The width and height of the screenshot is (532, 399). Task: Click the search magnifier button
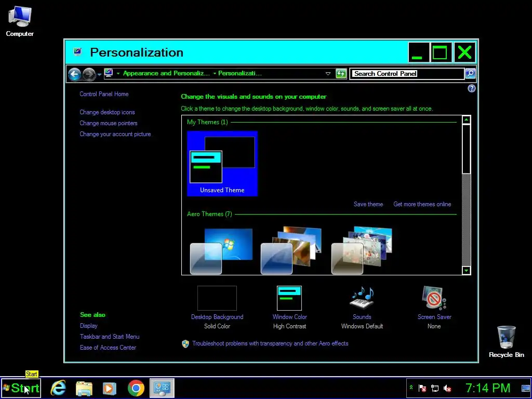point(470,73)
